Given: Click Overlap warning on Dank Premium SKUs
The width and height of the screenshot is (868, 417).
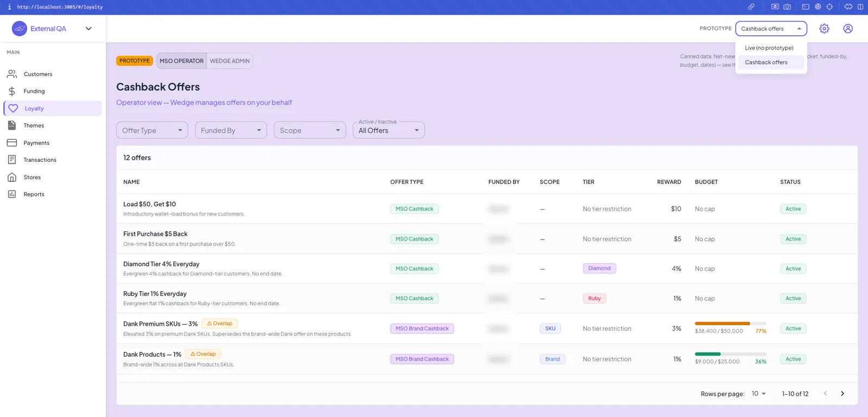Looking at the screenshot, I should click(220, 324).
